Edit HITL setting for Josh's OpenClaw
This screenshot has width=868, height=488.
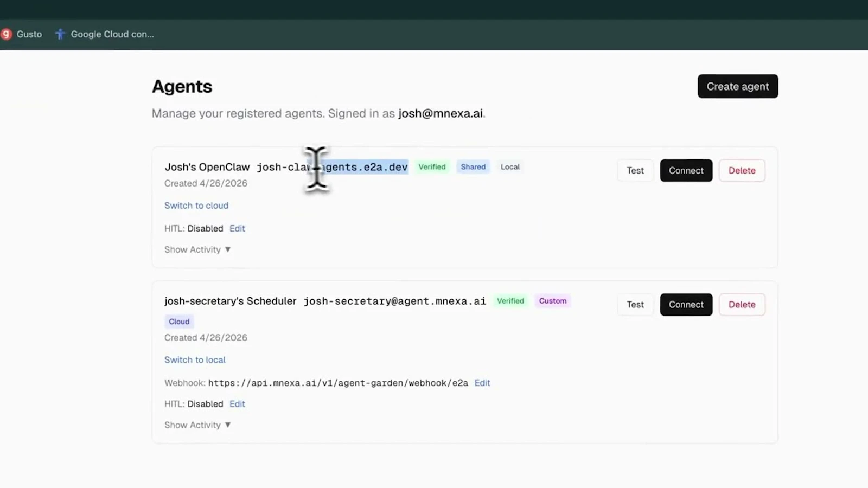(237, 228)
